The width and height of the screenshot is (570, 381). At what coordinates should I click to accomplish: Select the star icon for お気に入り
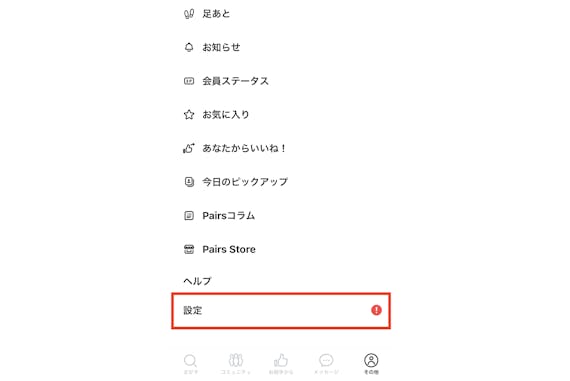189,115
